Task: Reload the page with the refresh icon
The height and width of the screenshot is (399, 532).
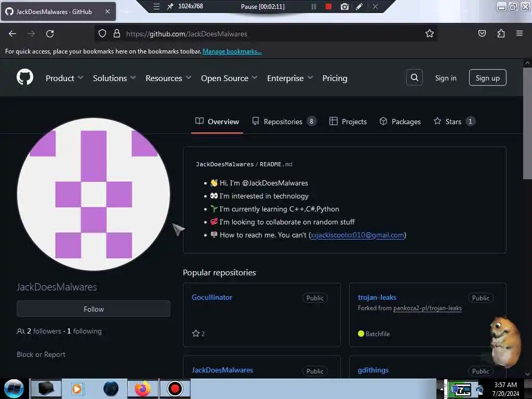Action: pos(50,34)
